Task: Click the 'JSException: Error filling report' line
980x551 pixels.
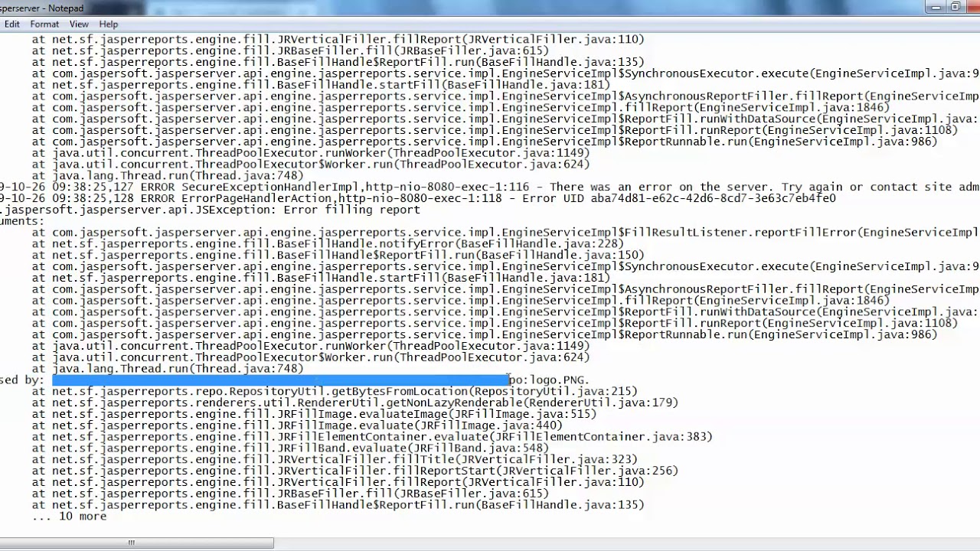Action: pos(210,210)
